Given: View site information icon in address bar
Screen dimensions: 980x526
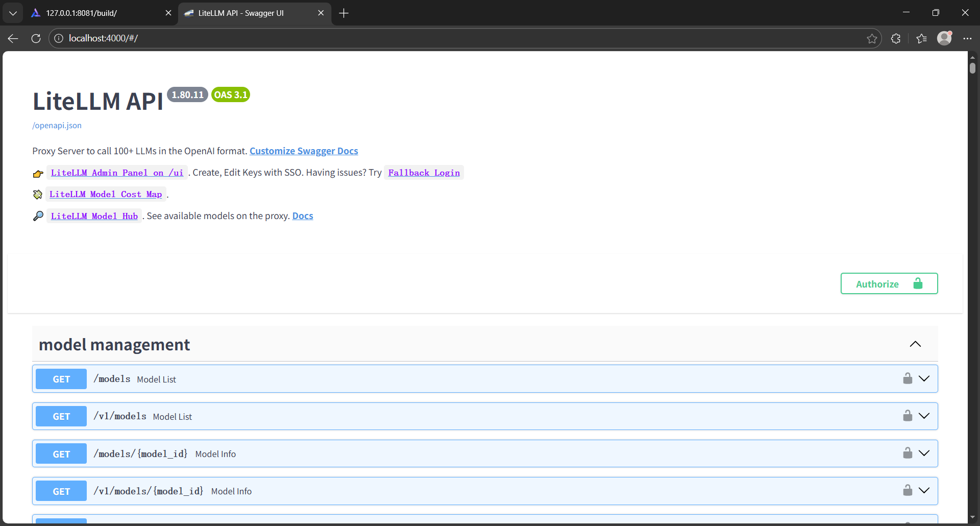Looking at the screenshot, I should (59, 38).
